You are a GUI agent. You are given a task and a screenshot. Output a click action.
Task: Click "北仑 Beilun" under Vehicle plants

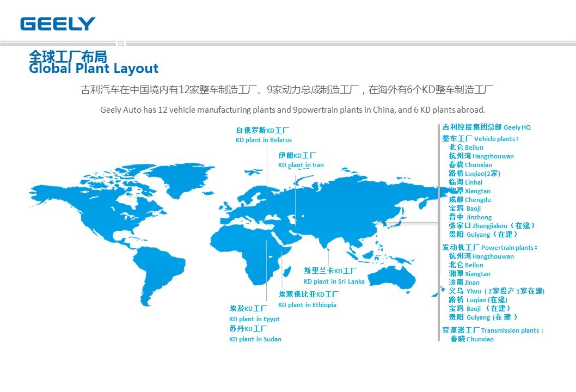pos(466,148)
